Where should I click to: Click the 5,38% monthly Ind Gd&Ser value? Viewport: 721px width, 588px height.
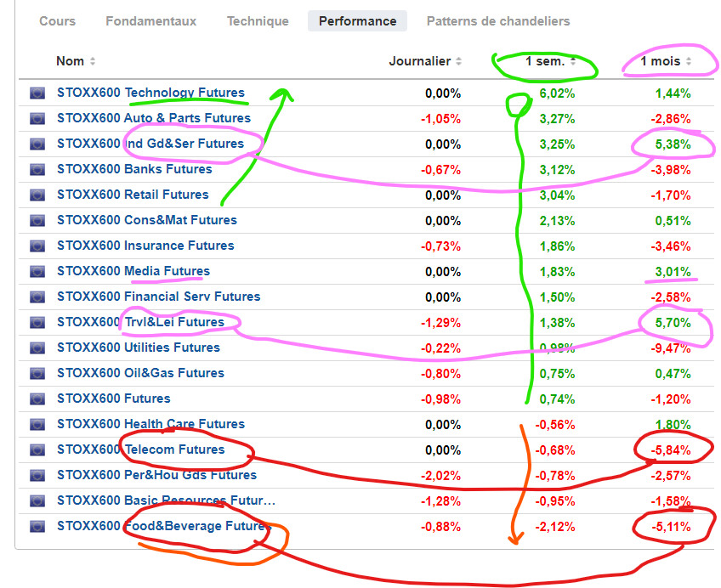[673, 144]
